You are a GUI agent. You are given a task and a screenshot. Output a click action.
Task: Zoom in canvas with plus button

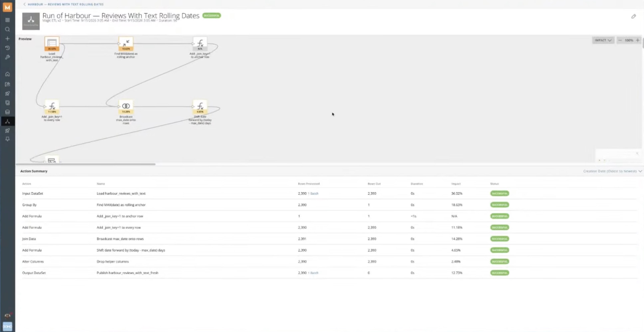point(637,40)
